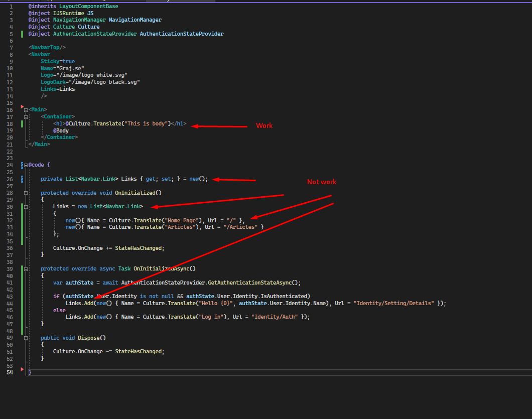Screen dimensions: 532x419
Task: Collapse the <Main> element block
Action: pyautogui.click(x=26, y=109)
